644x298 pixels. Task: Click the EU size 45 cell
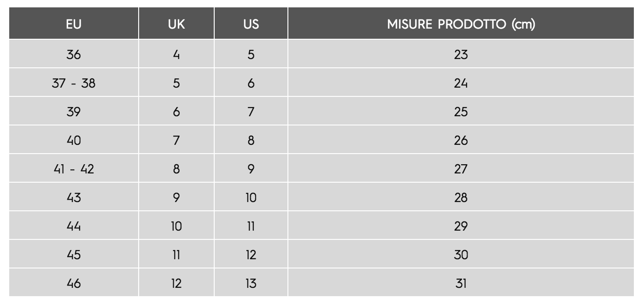pyautogui.click(x=74, y=255)
